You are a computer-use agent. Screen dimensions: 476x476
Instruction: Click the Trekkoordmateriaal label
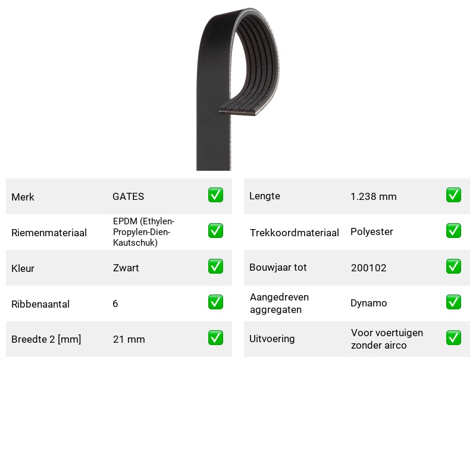[x=294, y=233]
